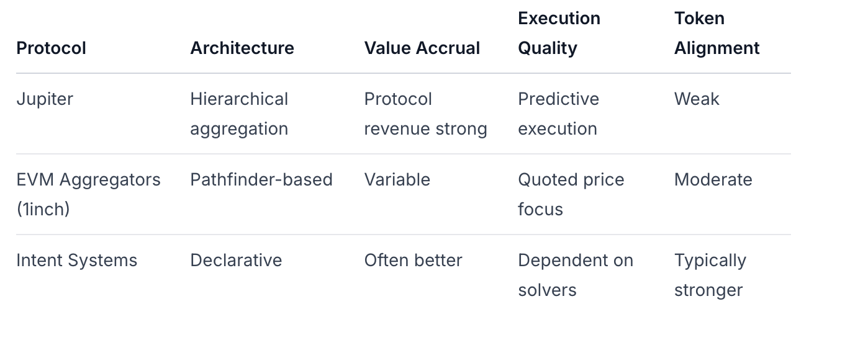
Task: Click the Variable value accrual cell
Action: (x=397, y=179)
